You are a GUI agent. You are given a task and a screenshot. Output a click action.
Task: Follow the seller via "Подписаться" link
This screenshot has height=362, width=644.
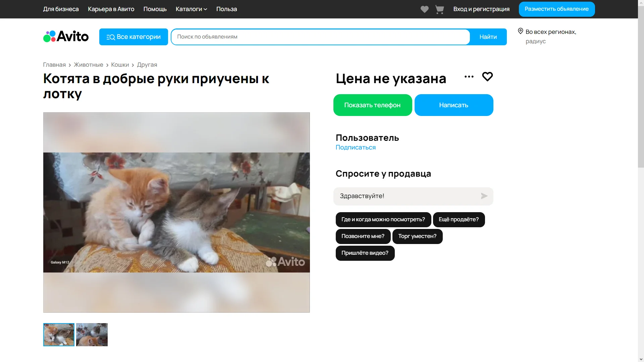tap(356, 147)
